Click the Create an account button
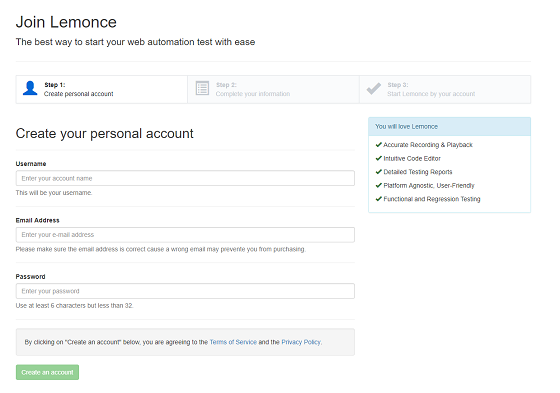560x393 pixels. pyautogui.click(x=47, y=372)
